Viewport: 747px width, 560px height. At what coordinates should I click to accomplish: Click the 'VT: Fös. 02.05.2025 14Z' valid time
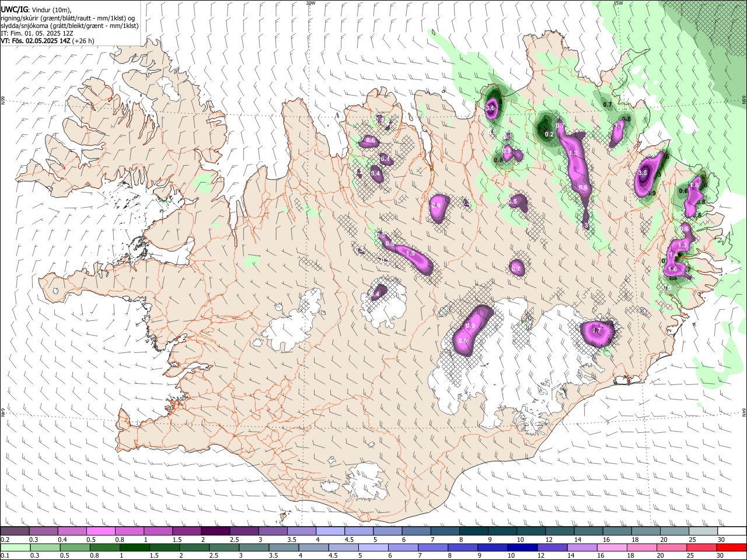pos(36,41)
